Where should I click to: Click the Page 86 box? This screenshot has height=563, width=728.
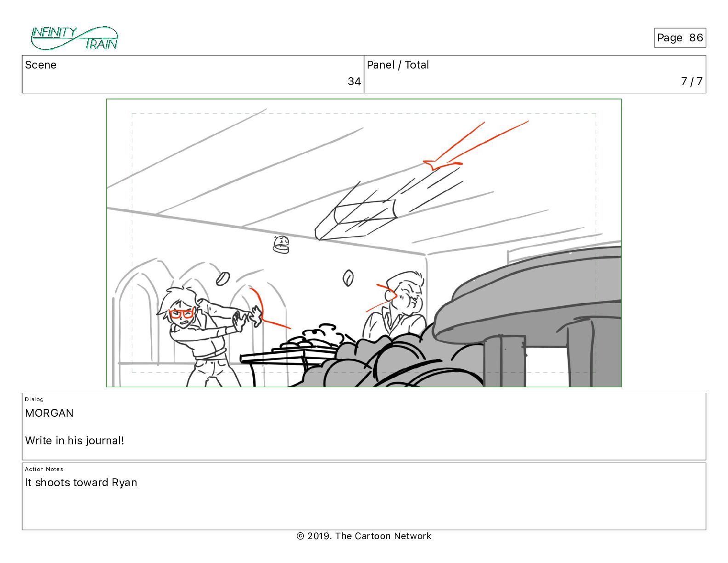pos(680,38)
